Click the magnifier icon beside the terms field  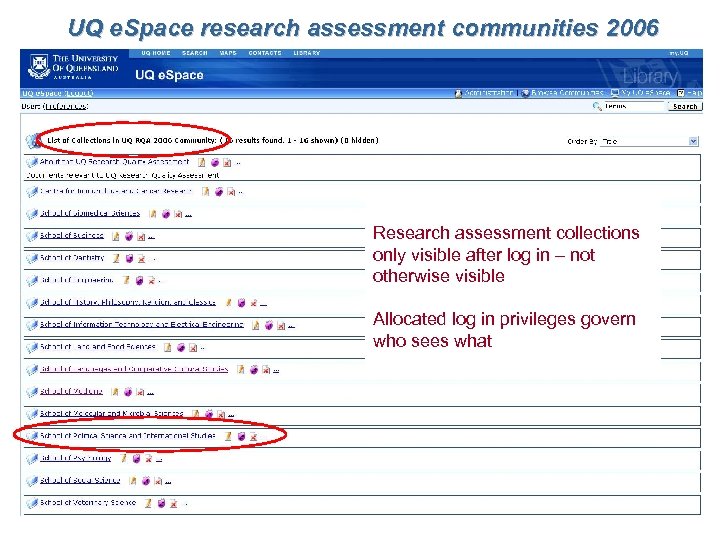pos(597,107)
